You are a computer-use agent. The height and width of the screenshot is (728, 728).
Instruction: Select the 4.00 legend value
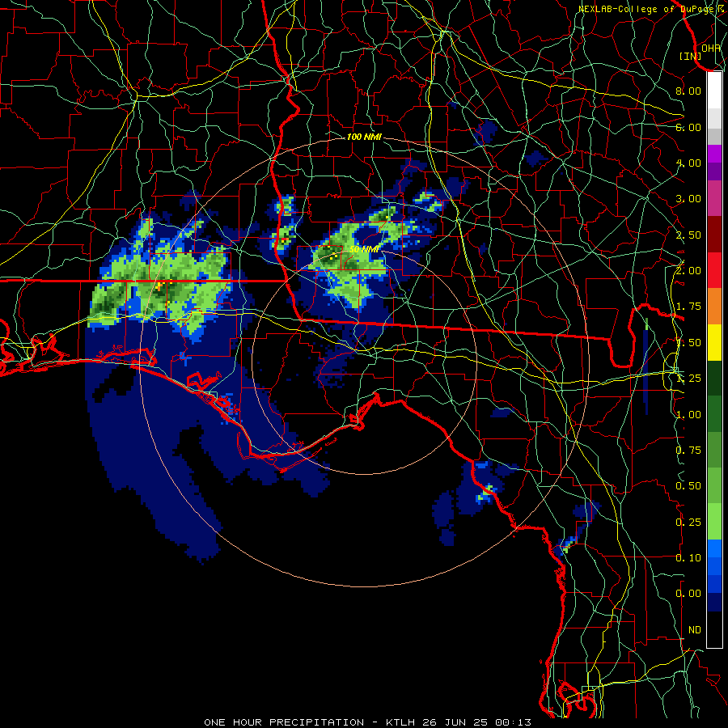688,163
